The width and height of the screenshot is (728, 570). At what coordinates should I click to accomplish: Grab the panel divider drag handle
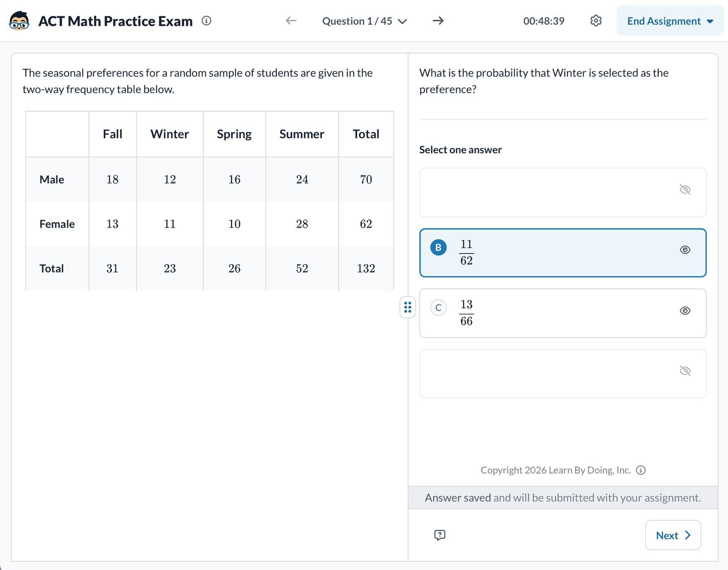point(408,307)
